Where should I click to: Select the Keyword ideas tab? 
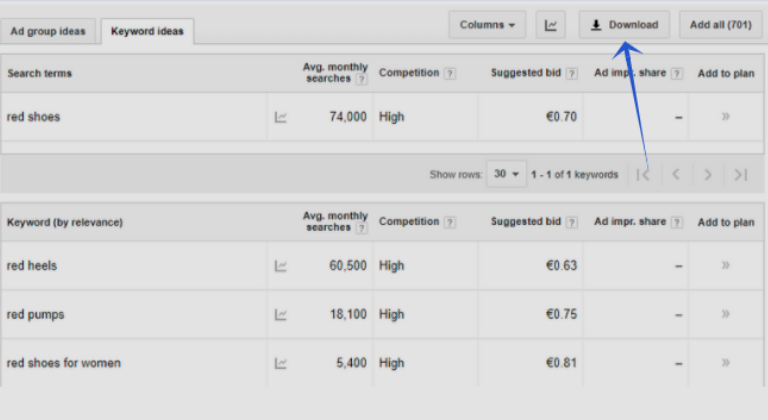tap(147, 31)
